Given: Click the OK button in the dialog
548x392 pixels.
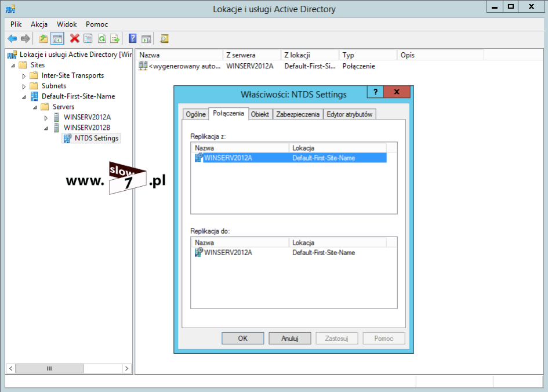Looking at the screenshot, I should (242, 338).
